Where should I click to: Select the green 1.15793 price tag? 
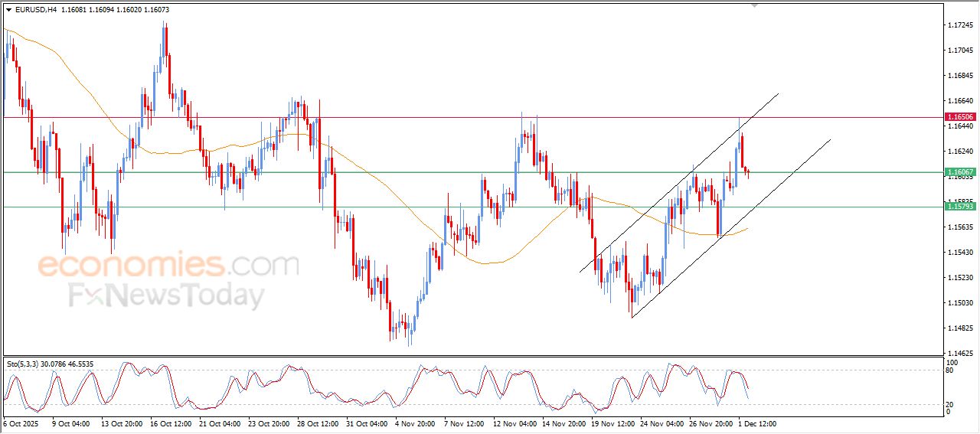point(960,207)
